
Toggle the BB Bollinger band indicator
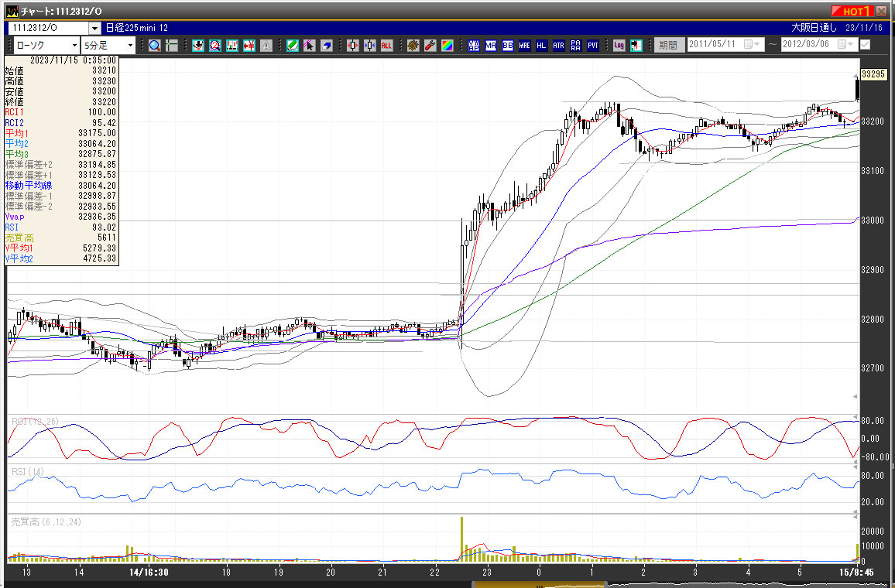click(508, 46)
